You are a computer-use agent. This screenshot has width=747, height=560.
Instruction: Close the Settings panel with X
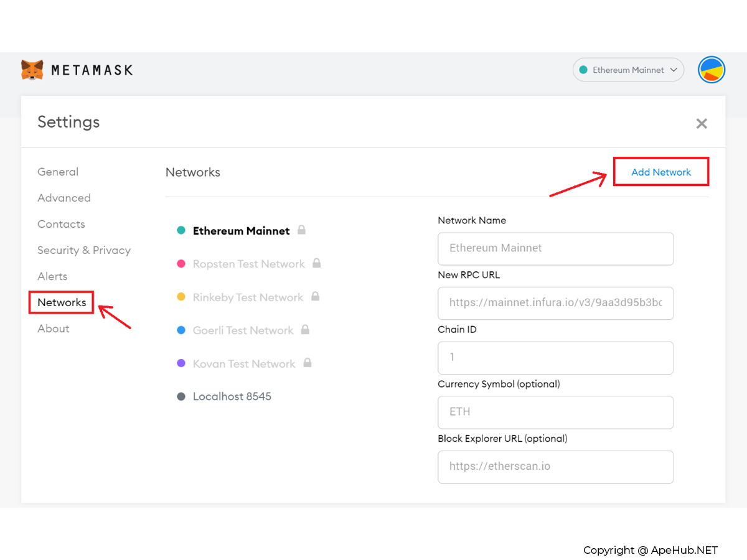(702, 124)
